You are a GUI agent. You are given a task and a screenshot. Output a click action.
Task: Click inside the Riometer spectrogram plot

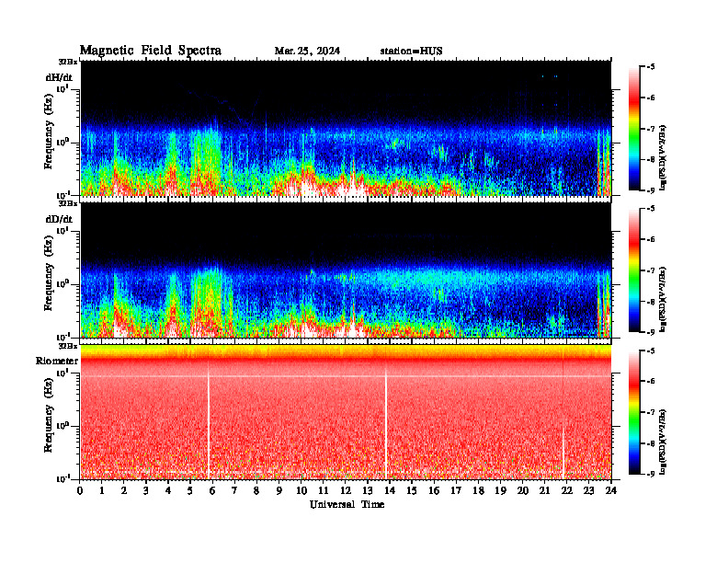point(346,412)
